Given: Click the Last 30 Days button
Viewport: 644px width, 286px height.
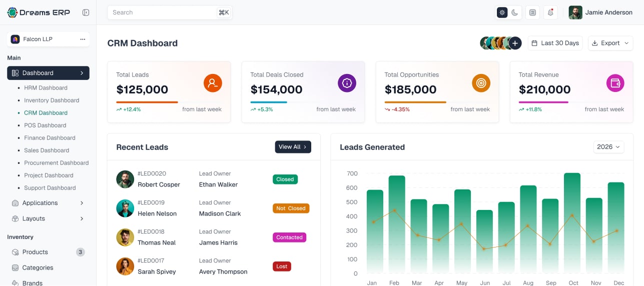Looking at the screenshot, I should (555, 43).
